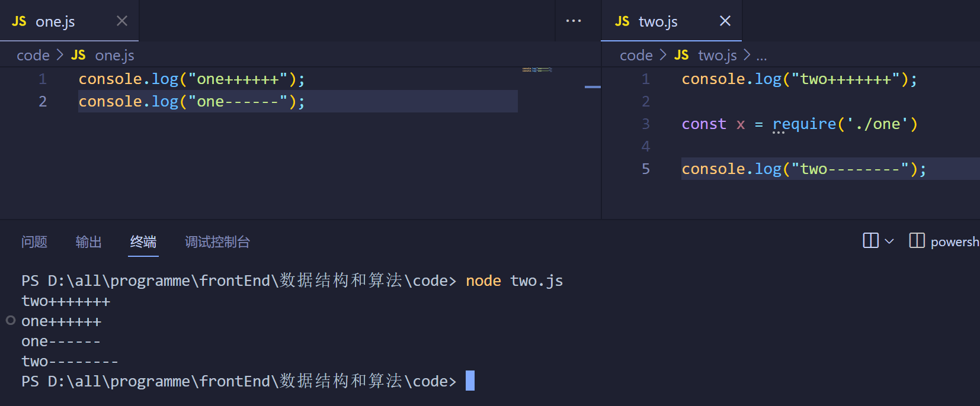Click the powershell terminal icon

pyautogui.click(x=917, y=241)
